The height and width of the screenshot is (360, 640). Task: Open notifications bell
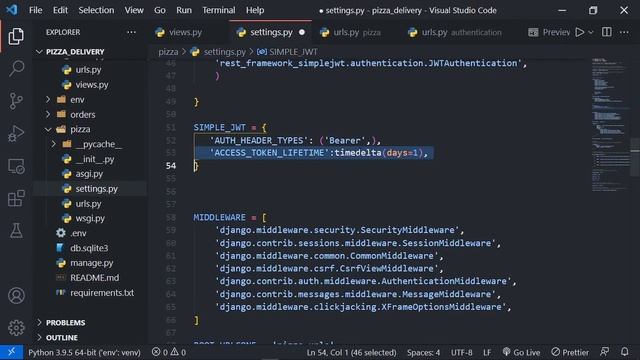(x=624, y=352)
